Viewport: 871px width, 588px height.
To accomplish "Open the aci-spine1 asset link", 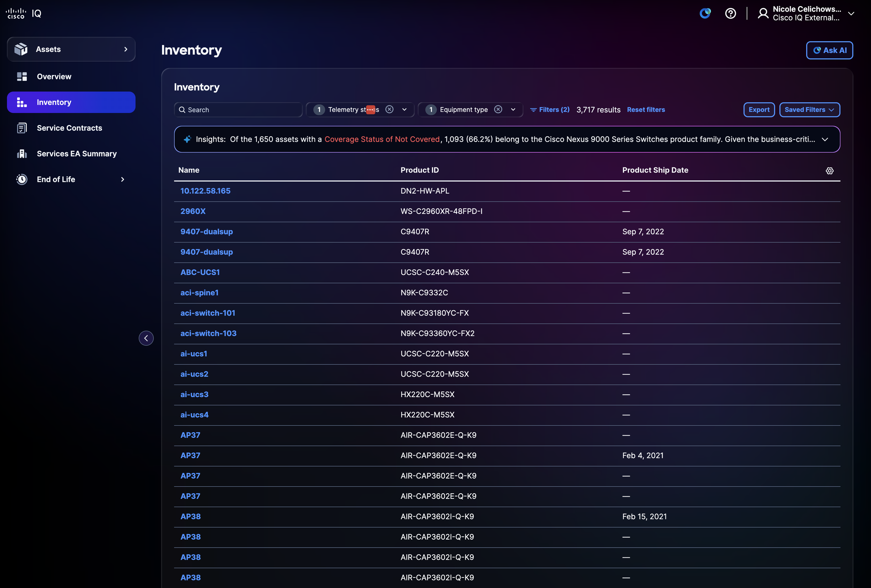I will [x=199, y=293].
